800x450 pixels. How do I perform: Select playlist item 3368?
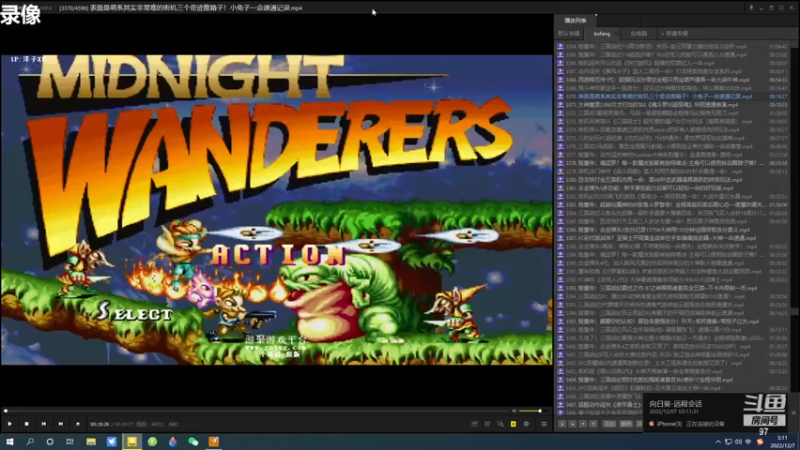pos(672,80)
